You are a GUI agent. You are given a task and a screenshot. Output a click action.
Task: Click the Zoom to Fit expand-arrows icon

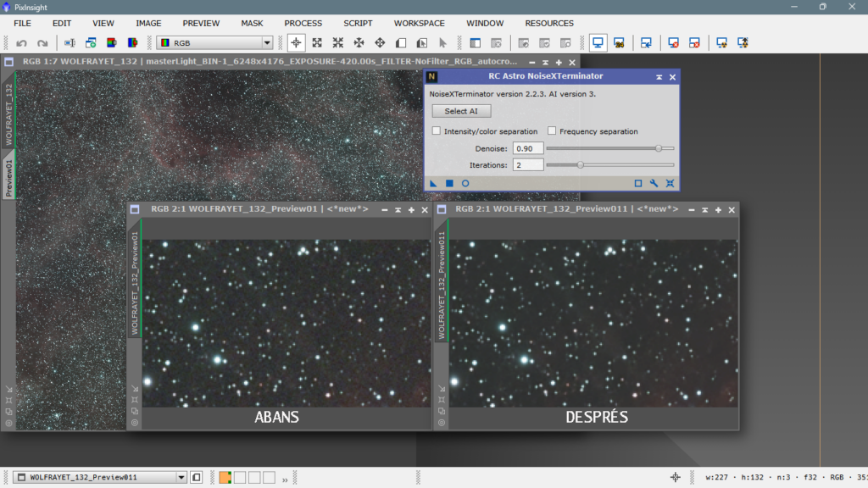[x=317, y=42]
